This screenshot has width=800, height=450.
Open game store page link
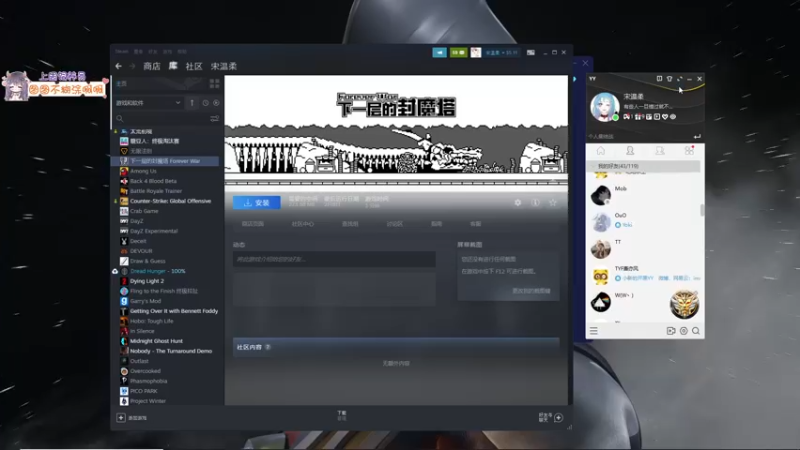click(253, 224)
